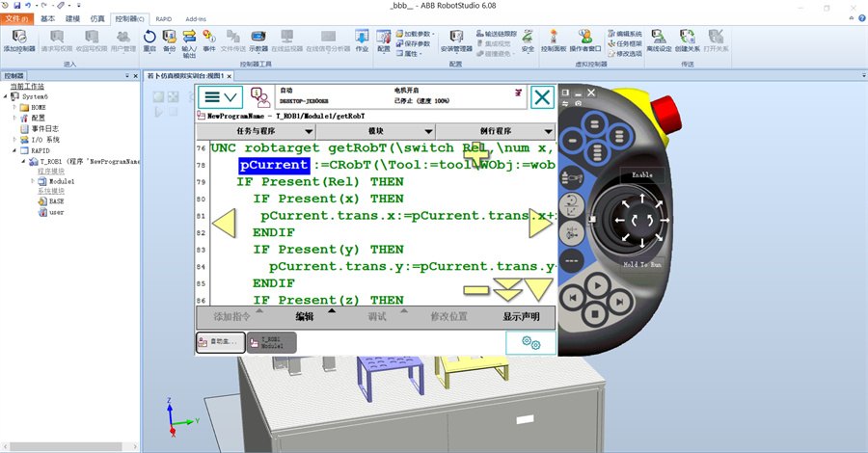Open the FlexPendant main menu button
Viewport: 868px width, 453px height.
pos(220,97)
